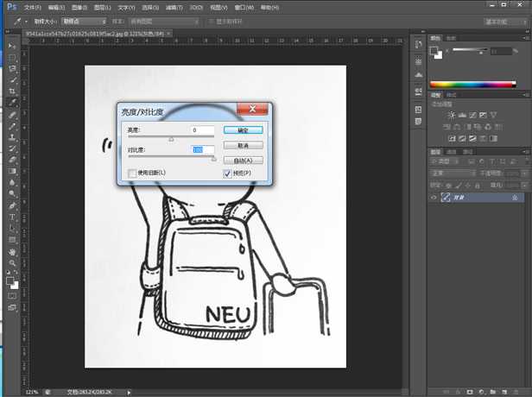Select the Eyedropper tool
This screenshot has width=532, height=397.
12,102
